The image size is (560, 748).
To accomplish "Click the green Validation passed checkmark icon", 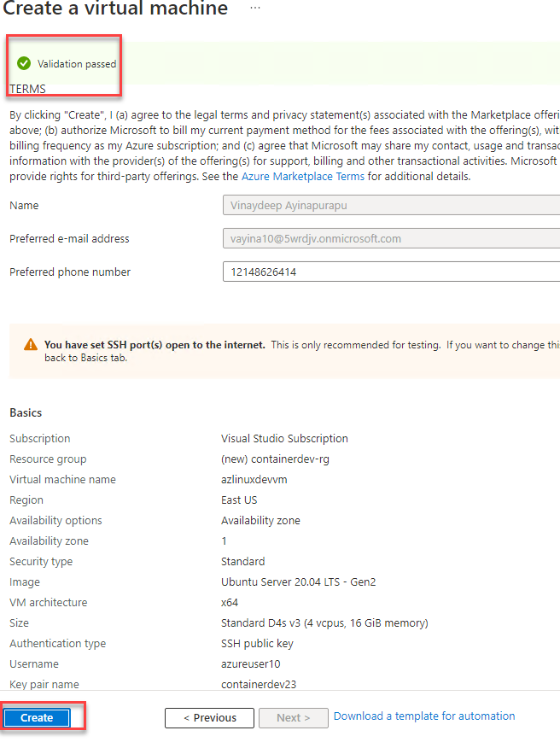I will (24, 63).
